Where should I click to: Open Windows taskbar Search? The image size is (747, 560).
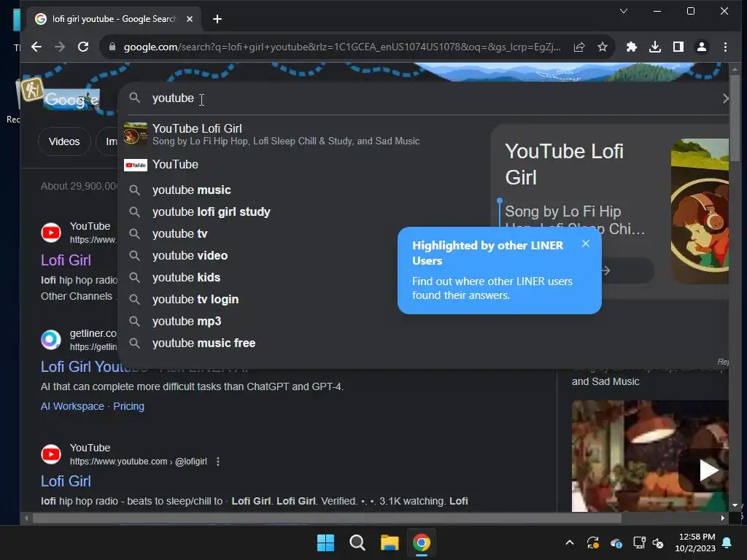click(357, 542)
